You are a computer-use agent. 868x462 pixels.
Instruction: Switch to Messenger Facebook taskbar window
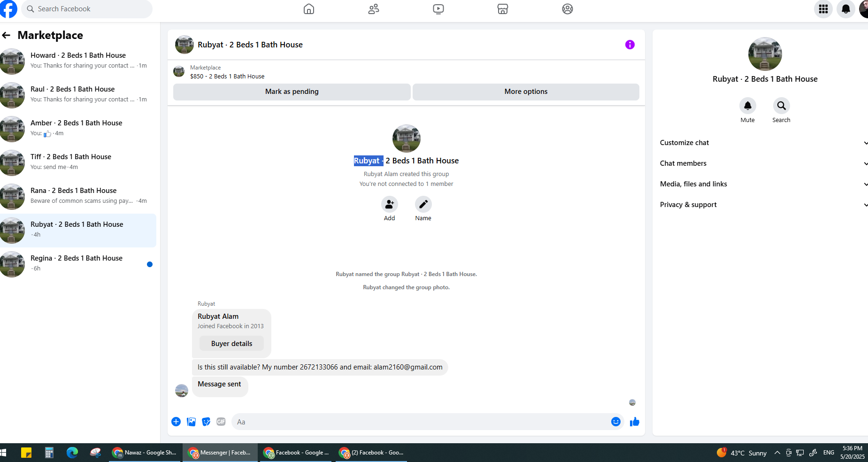[220, 453]
